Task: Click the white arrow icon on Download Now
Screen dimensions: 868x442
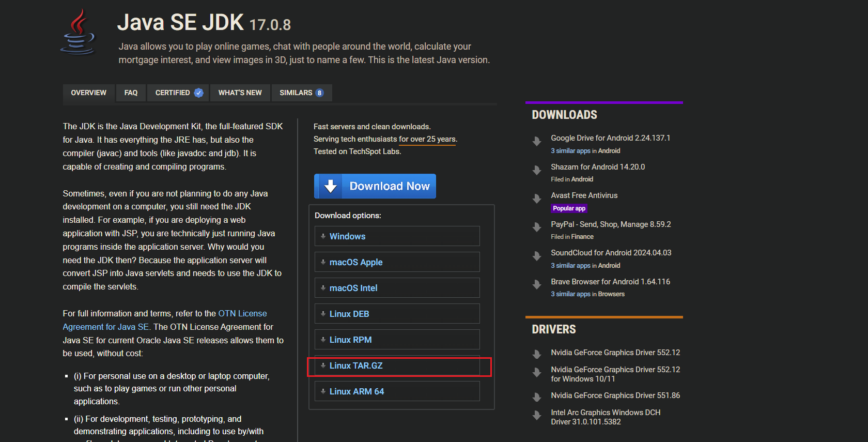Action: [x=331, y=186]
